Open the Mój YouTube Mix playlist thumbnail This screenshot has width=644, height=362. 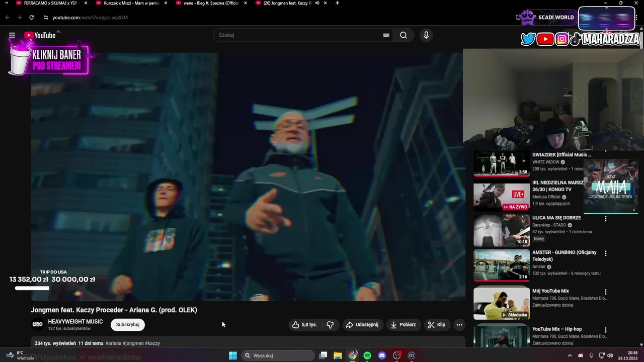click(x=502, y=303)
